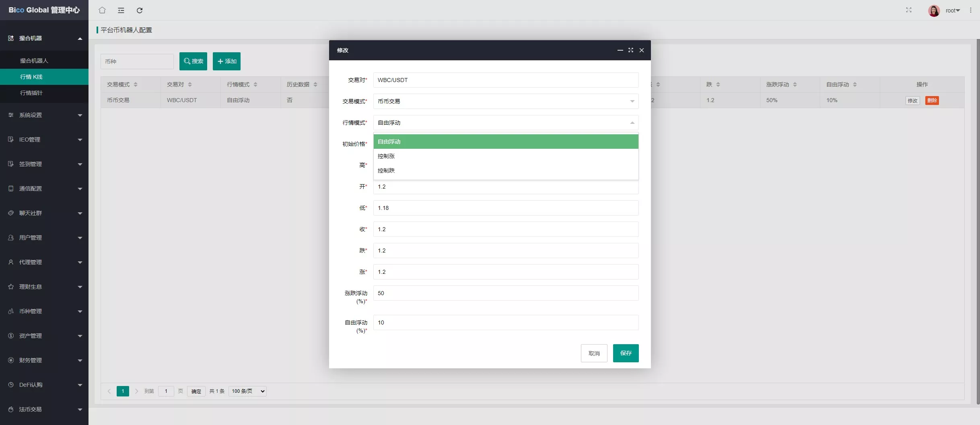Click the 用户管理 sidebar icon
The height and width of the screenshot is (425, 980).
coord(11,238)
